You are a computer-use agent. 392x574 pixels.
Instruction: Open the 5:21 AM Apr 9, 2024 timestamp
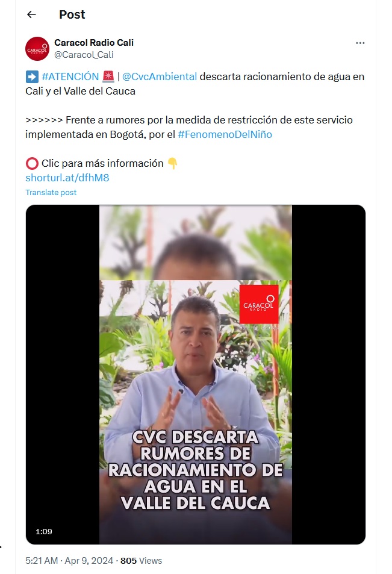69,561
